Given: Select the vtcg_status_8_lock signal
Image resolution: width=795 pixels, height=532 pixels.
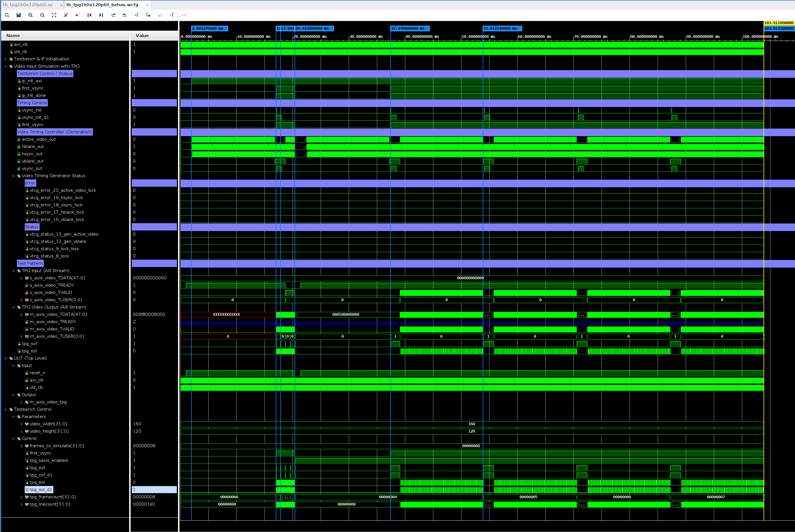Looking at the screenshot, I should coord(49,256).
